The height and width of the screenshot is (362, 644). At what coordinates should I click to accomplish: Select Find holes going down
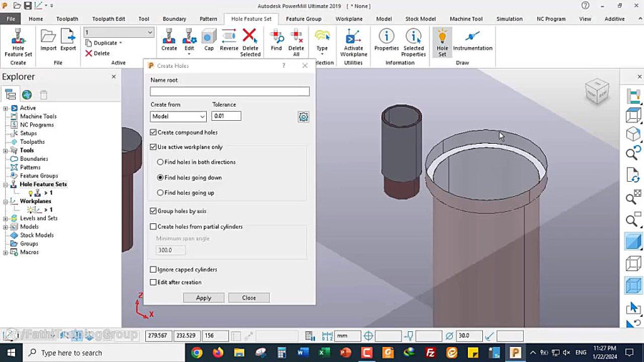(160, 177)
